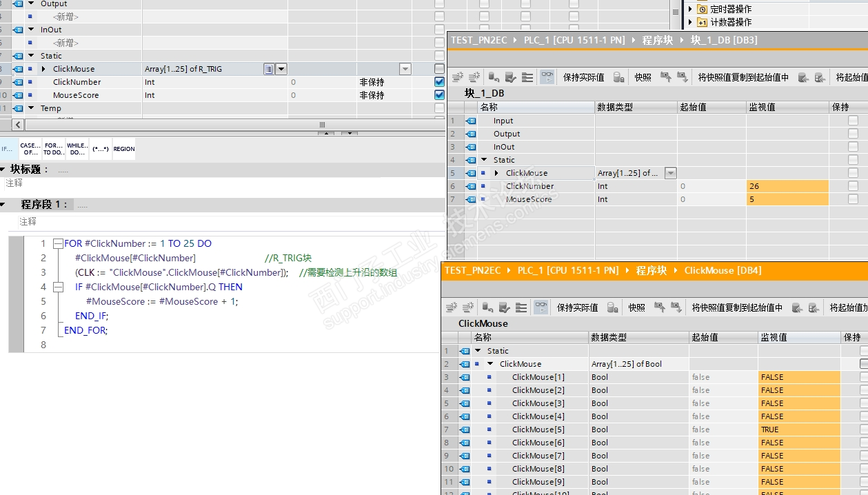Click first copy-snapshot icon in ClickMouse DB4 toolbar
Viewport: 868px width, 495px height.
pyautogui.click(x=797, y=307)
